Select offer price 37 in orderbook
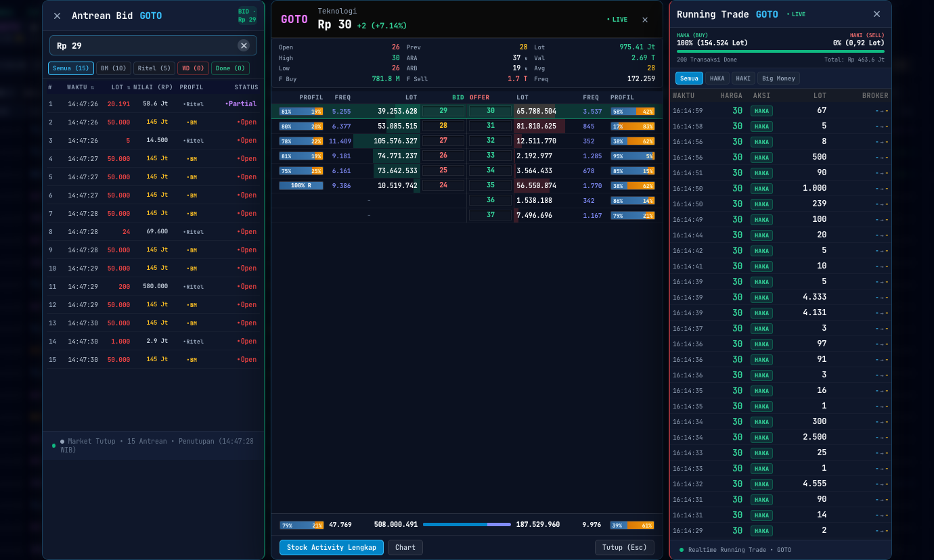934x560 pixels. (x=490, y=215)
